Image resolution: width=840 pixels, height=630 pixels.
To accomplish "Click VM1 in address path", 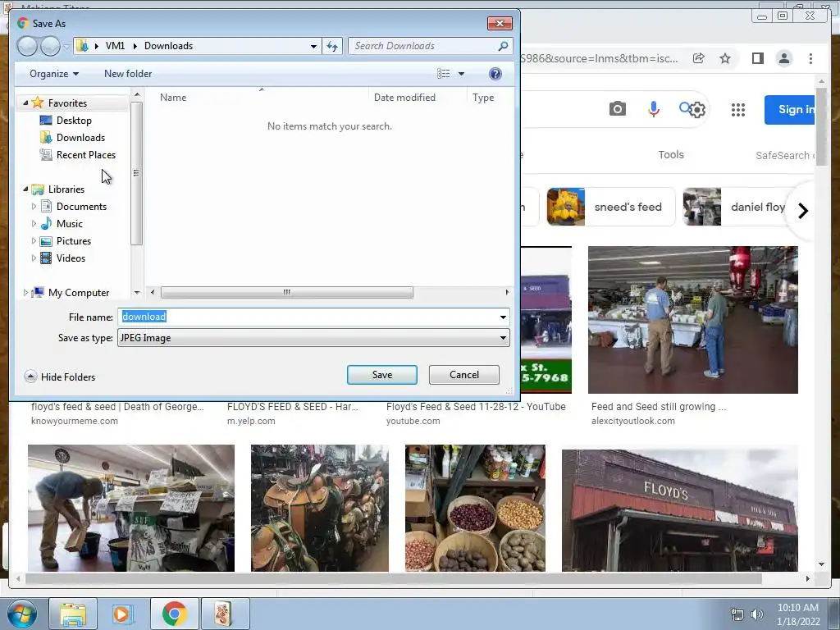I will [115, 46].
